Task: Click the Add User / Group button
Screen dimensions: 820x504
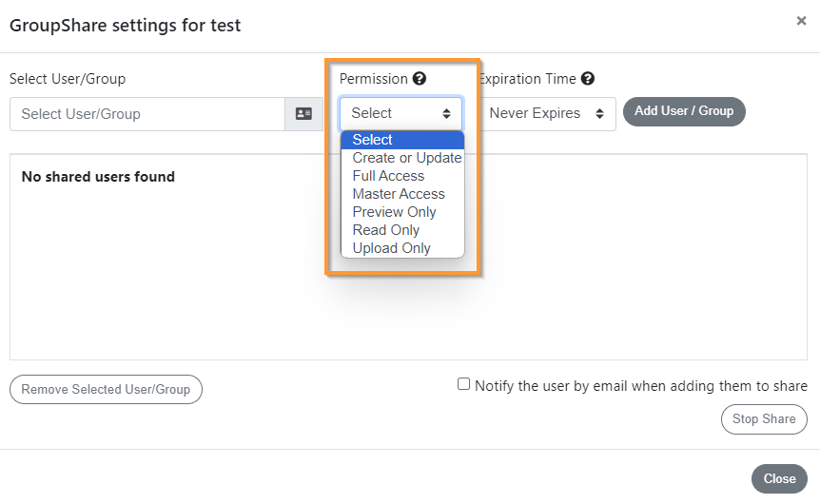Action: (x=684, y=111)
